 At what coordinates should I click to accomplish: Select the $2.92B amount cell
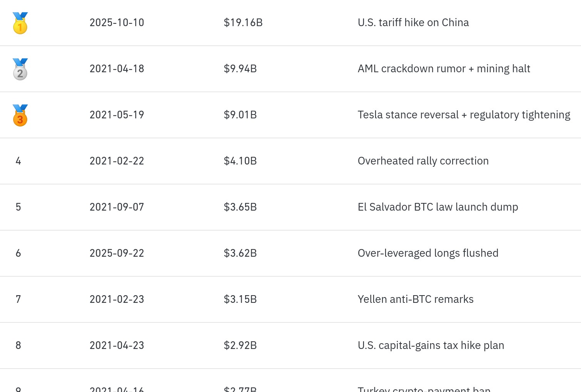click(240, 345)
